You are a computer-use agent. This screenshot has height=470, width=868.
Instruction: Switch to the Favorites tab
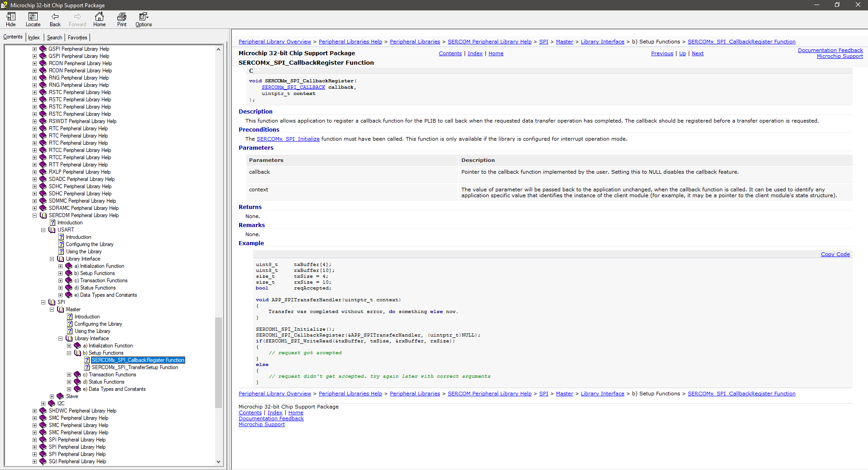77,38
